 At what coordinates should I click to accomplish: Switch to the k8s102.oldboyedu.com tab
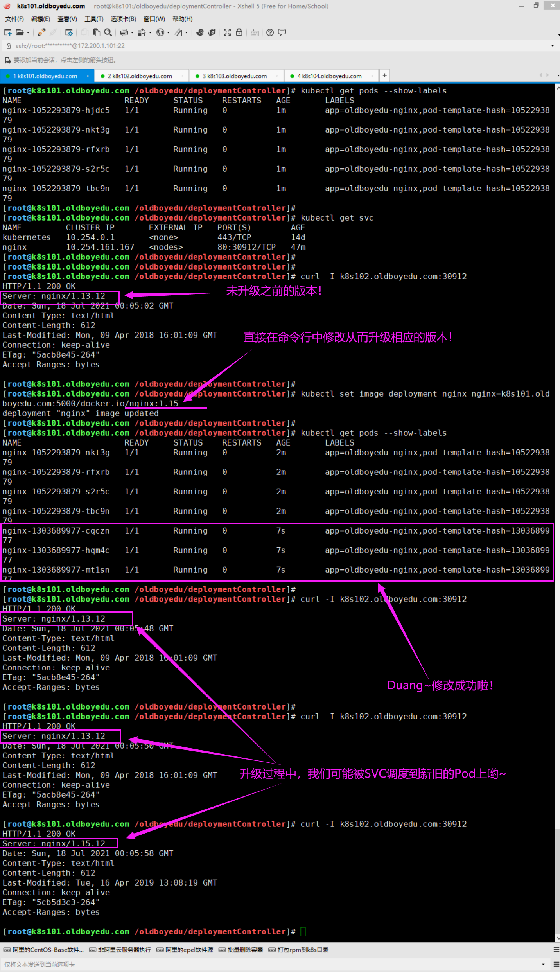coord(140,76)
